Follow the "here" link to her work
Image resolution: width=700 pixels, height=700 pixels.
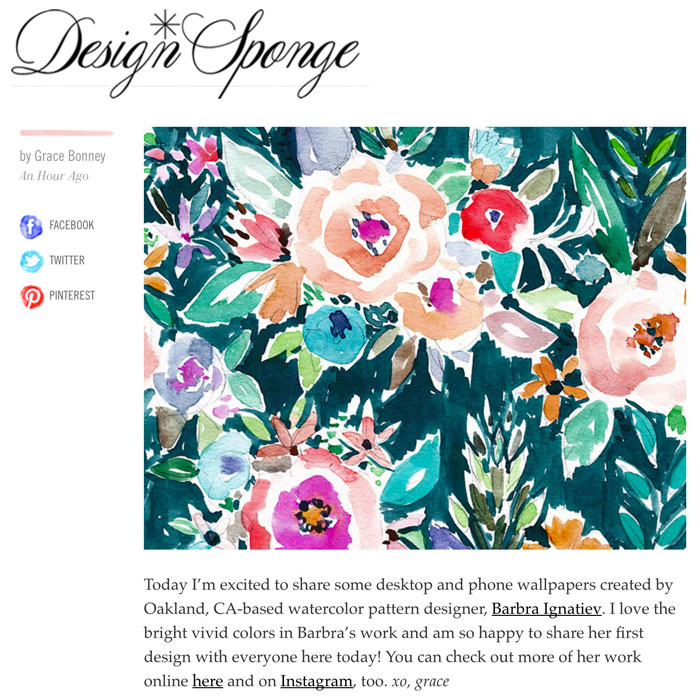[208, 681]
